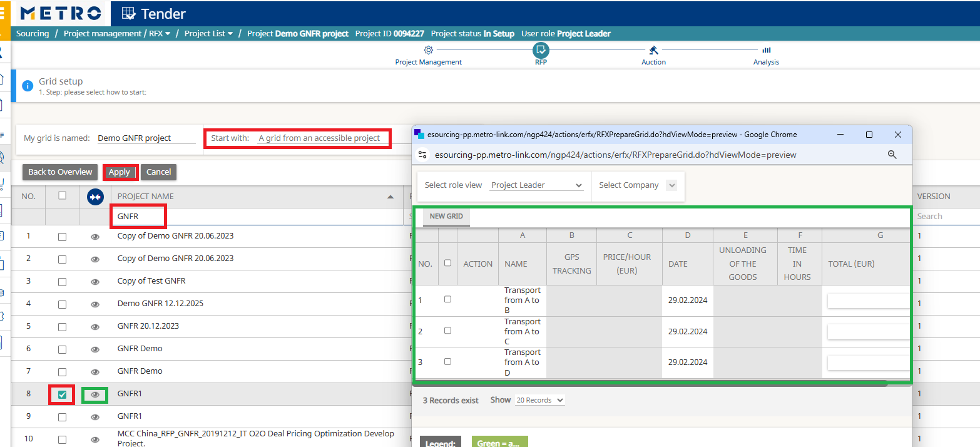Screen dimensions: 980x447
Task: Click eye icon for Demo GNFR 12.12.2025
Action: tap(95, 304)
